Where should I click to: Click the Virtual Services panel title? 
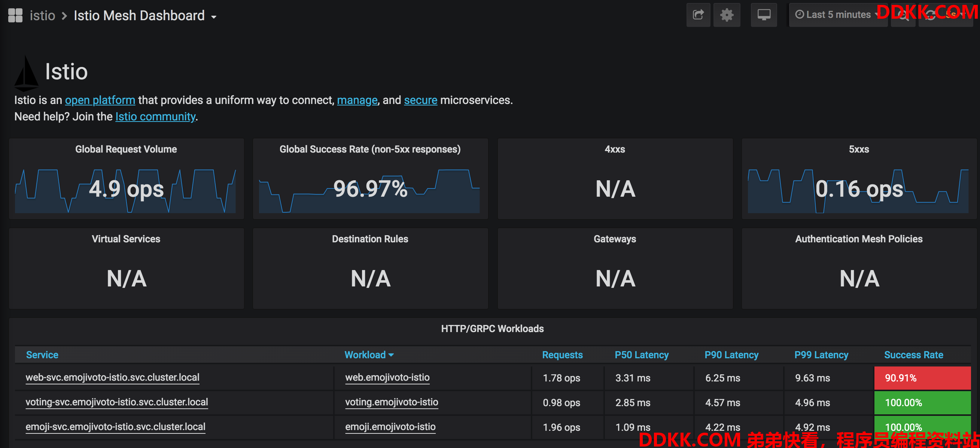click(x=126, y=239)
